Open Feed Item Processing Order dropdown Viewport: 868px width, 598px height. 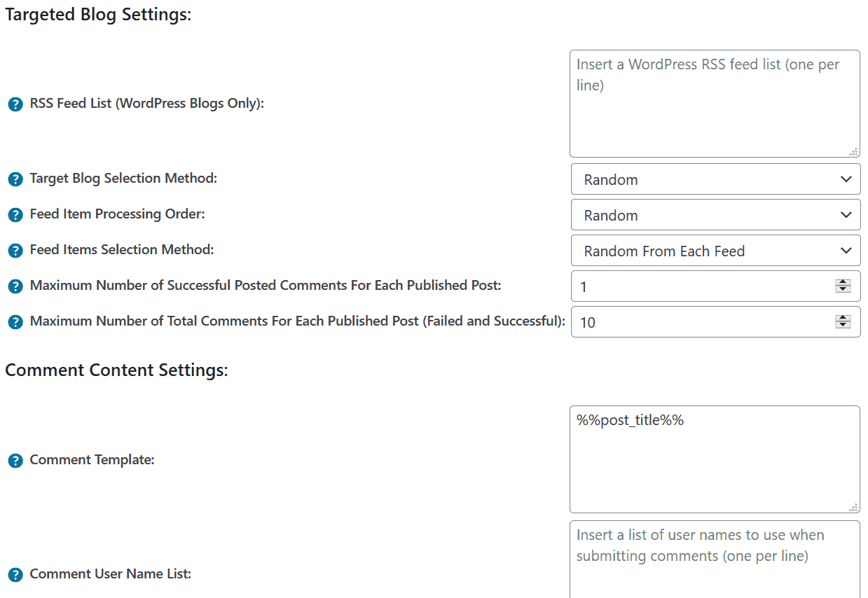[715, 215]
